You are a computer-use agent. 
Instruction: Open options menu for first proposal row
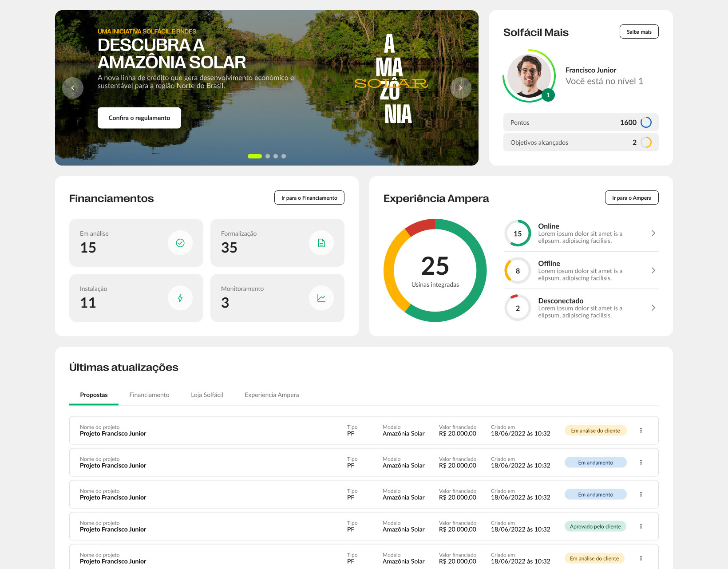point(641,430)
